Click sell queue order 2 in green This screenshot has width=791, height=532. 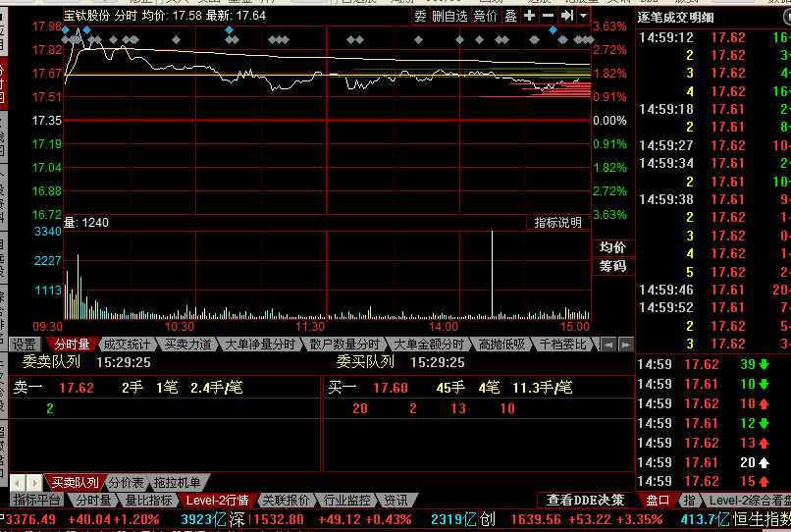click(50, 408)
